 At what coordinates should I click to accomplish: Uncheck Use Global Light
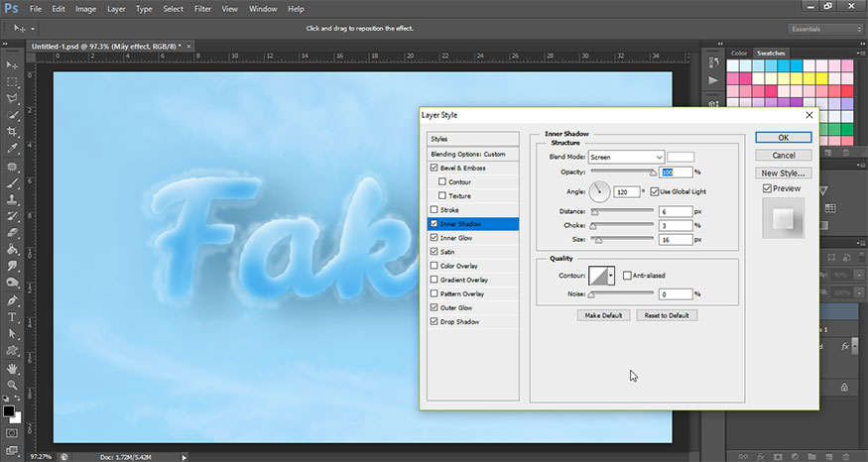[655, 191]
